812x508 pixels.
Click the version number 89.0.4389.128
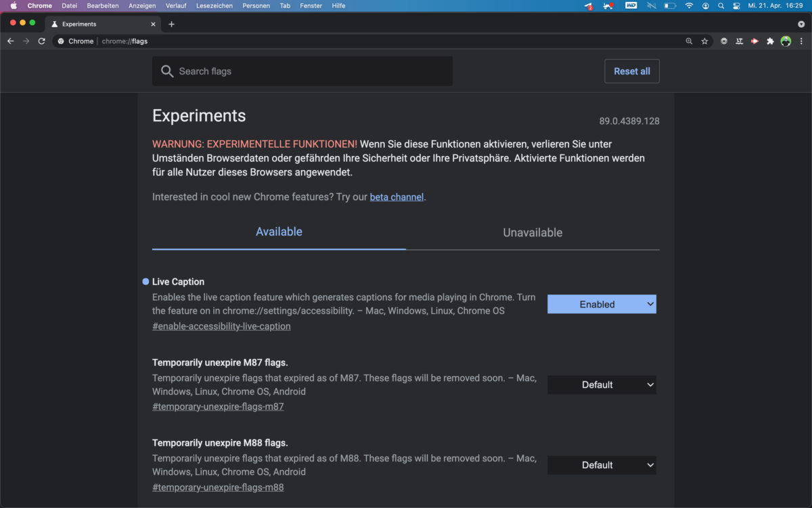point(629,121)
